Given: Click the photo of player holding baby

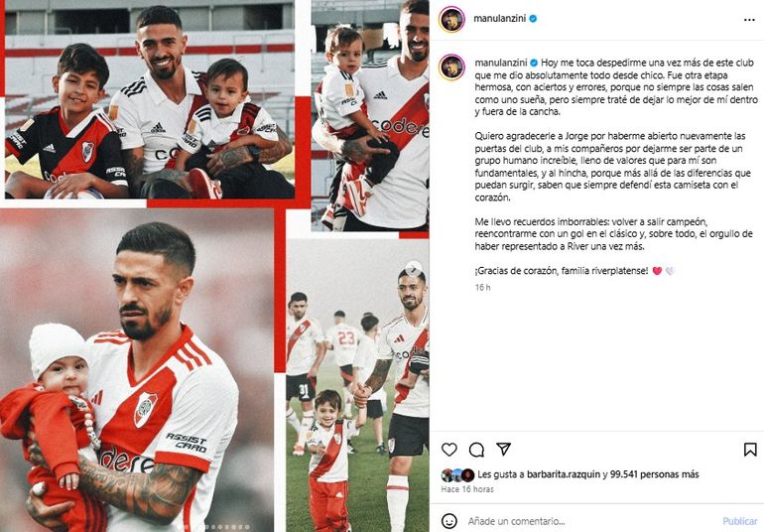Looking at the screenshot, I should pos(137,370).
